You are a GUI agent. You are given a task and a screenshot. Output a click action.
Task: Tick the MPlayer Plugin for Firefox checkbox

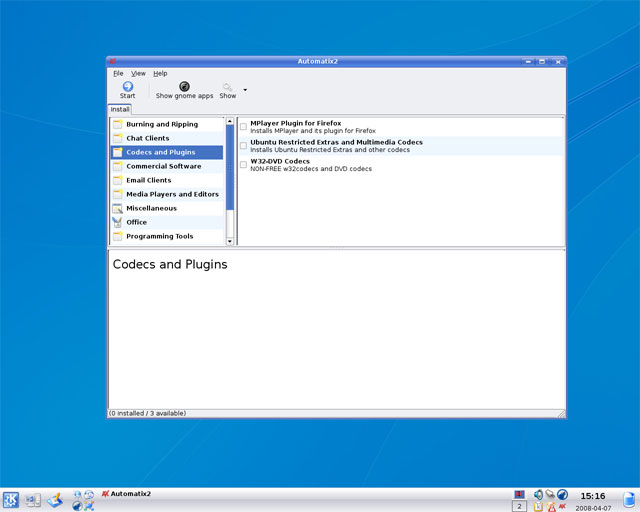[x=243, y=127]
